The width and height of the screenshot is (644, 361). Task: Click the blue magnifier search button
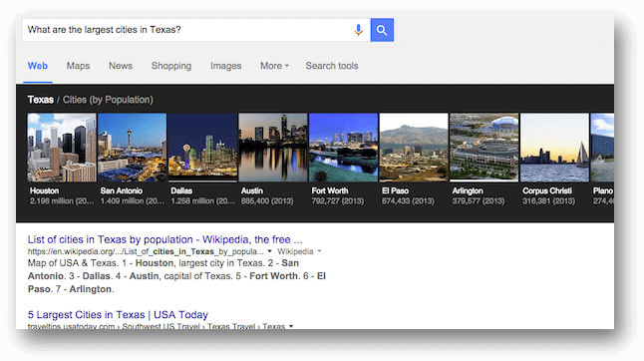pyautogui.click(x=382, y=30)
